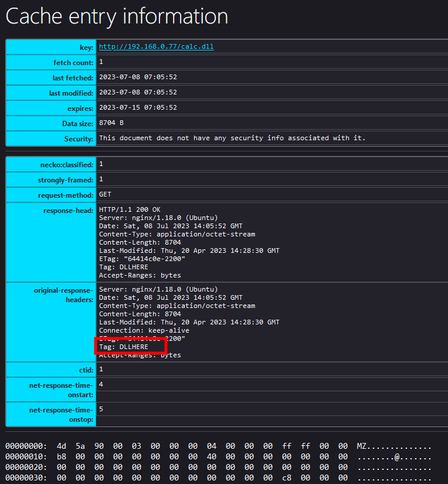Image resolution: width=448 pixels, height=484 pixels.
Task: Open the http://192.168.0.77/calc.dll key link
Action: pyautogui.click(x=156, y=47)
